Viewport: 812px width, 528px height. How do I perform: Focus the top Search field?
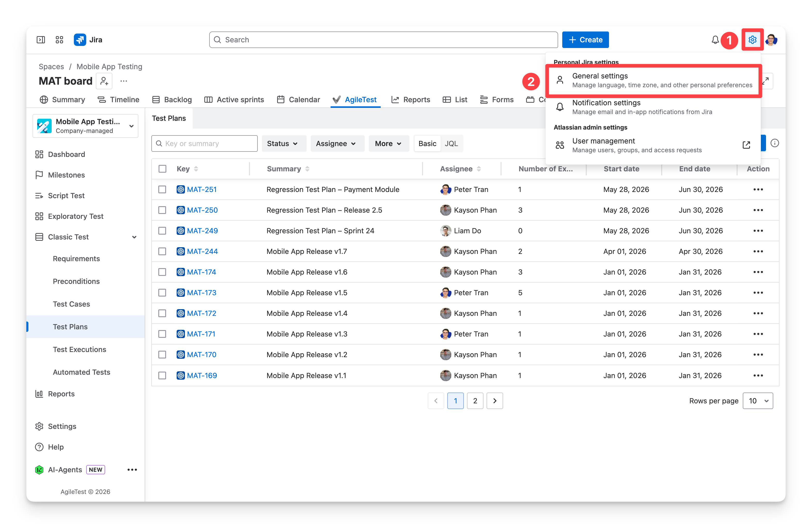point(384,40)
